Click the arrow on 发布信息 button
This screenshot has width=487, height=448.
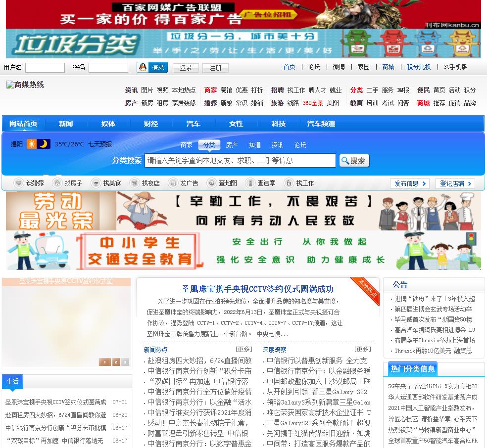pos(424,183)
